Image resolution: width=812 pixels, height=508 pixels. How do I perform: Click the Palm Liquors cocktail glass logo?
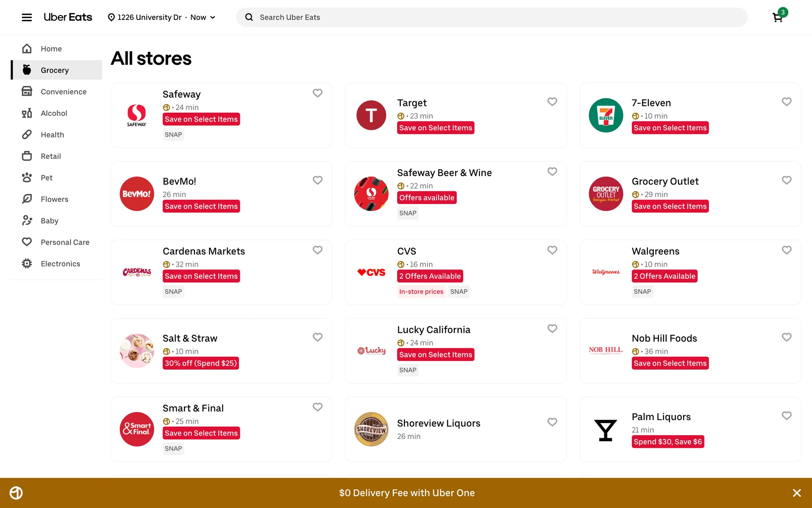[x=606, y=429]
